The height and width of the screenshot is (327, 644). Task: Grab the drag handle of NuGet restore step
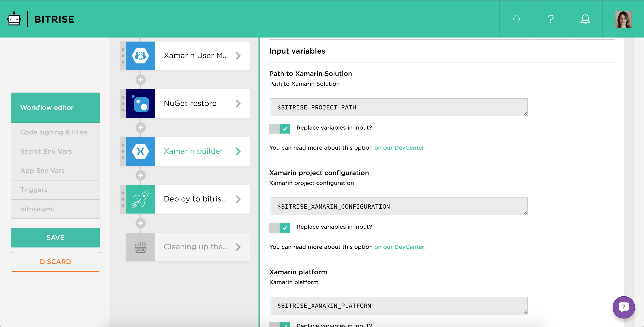click(123, 104)
